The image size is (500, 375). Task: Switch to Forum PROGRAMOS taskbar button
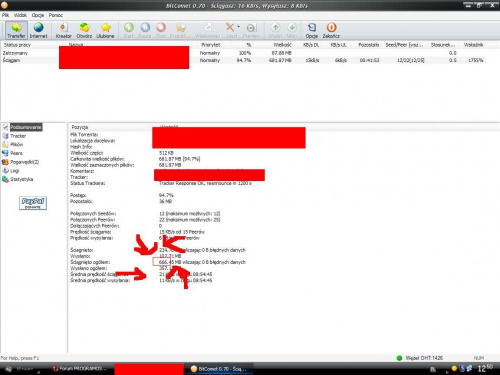[x=80, y=369]
